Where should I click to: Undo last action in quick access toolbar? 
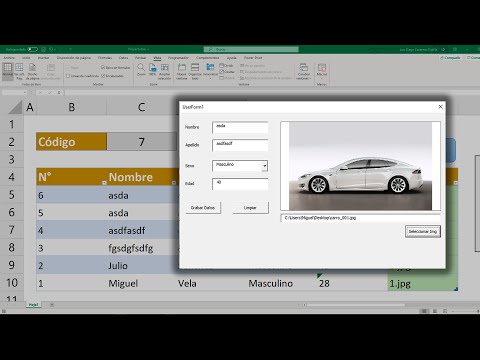pos(51,49)
